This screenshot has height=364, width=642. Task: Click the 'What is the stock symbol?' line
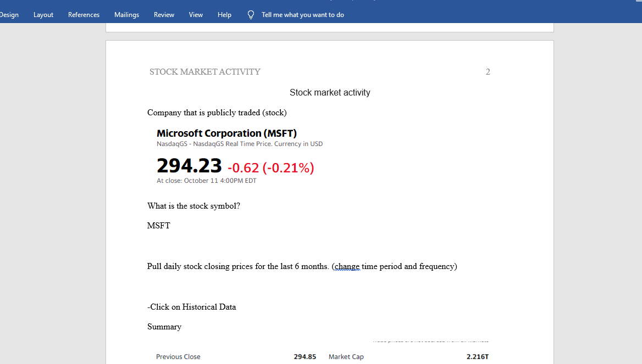tap(193, 206)
